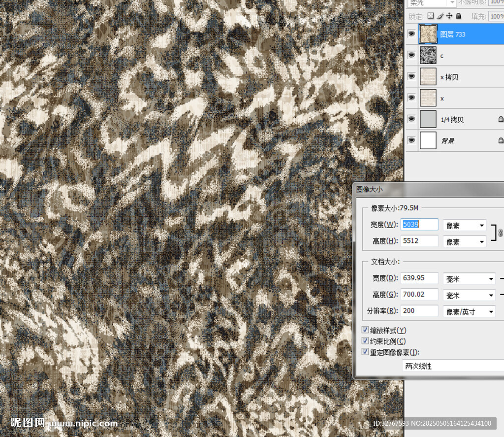Viewport: 504px width, 437px height.
Task: Click the lock transparent pixels icon
Action: (x=431, y=16)
